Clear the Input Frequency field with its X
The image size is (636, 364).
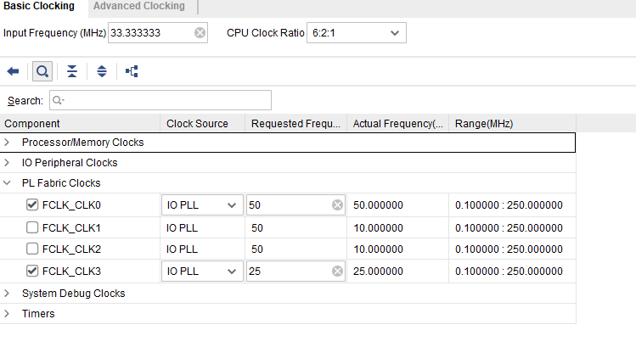point(200,33)
